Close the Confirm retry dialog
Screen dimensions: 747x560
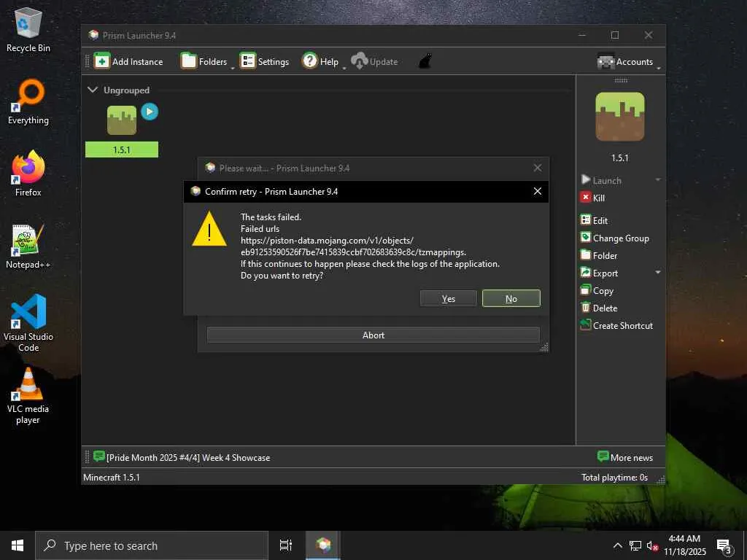pos(538,192)
